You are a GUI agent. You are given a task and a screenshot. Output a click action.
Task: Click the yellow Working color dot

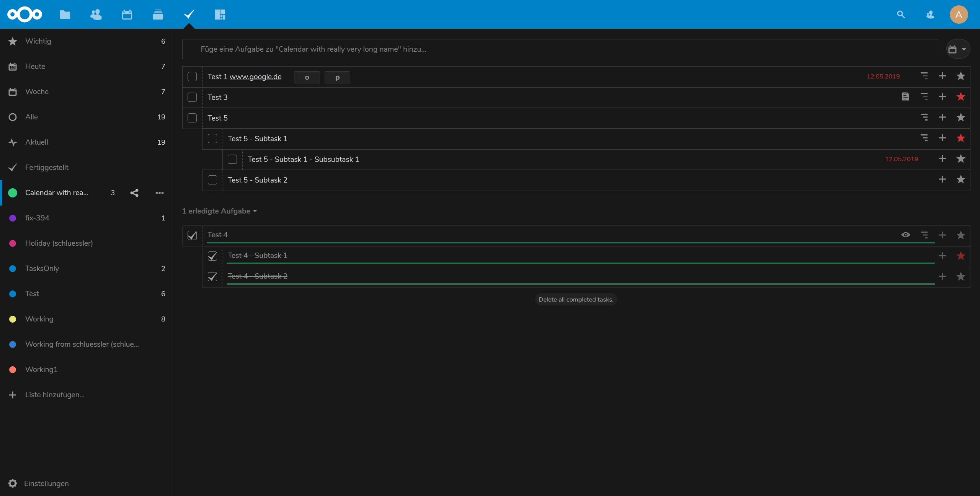click(13, 319)
